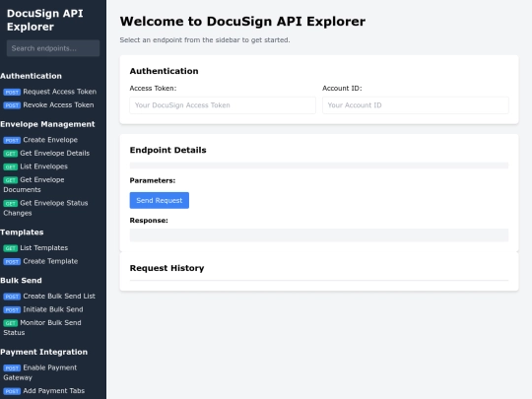
Task: Select Create Envelope endpoint
Action: [40, 140]
